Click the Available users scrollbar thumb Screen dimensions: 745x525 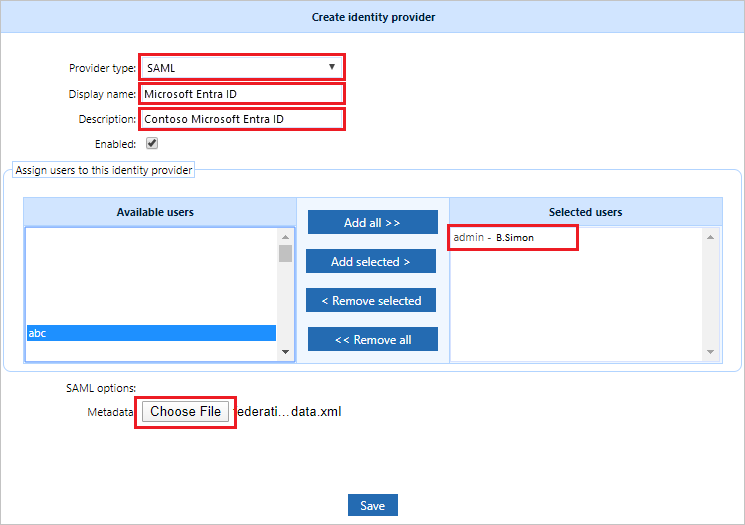click(x=286, y=253)
